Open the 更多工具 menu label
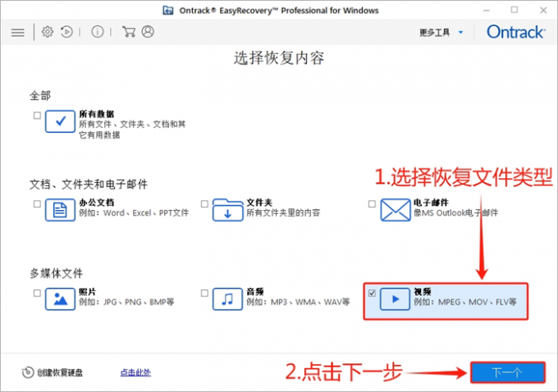Screen dimensions: 558x392 tap(435, 32)
